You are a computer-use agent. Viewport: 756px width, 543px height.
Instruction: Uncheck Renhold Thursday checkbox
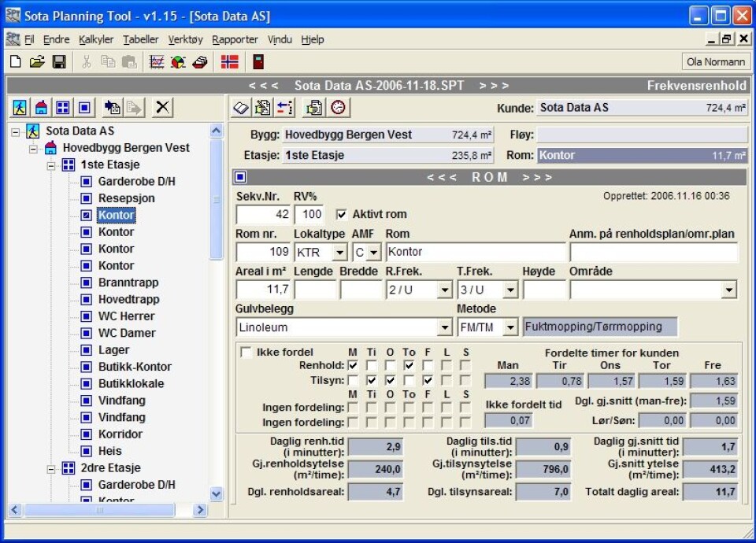[x=409, y=365]
